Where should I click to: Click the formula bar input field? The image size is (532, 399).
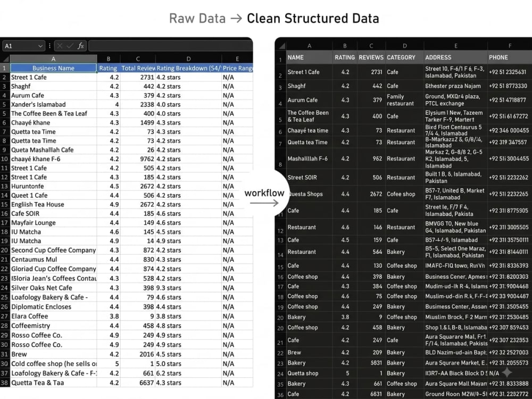coord(170,46)
